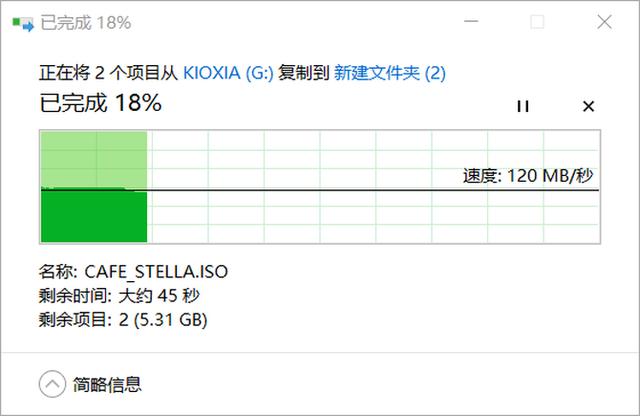Viewport: 640px width, 416px height.
Task: Open the 新建文件夹 (2) destination link
Action: [x=388, y=72]
